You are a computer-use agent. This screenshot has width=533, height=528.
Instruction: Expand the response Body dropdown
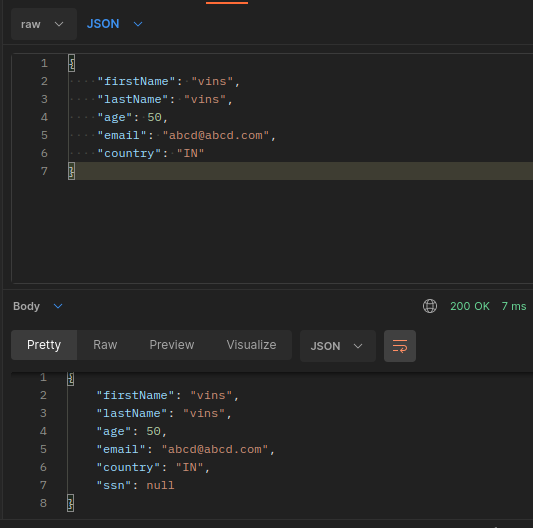point(38,306)
